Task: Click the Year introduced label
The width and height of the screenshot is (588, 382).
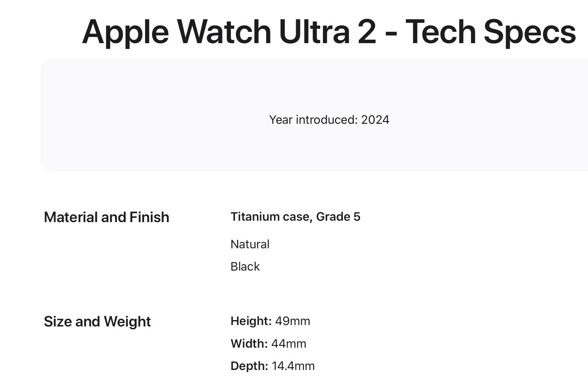Action: (313, 120)
